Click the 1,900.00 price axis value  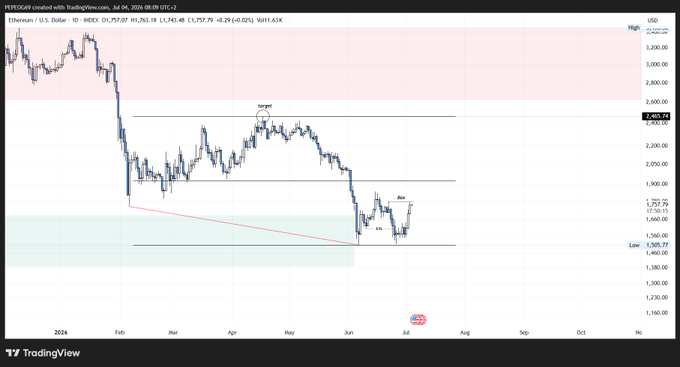click(x=657, y=184)
